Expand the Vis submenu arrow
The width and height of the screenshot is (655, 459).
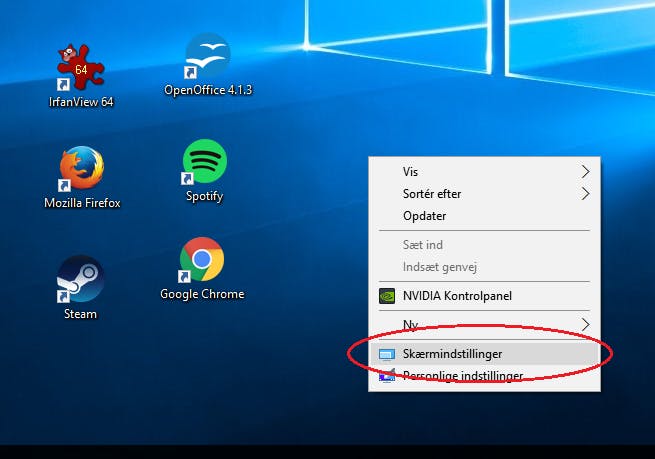pyautogui.click(x=585, y=172)
